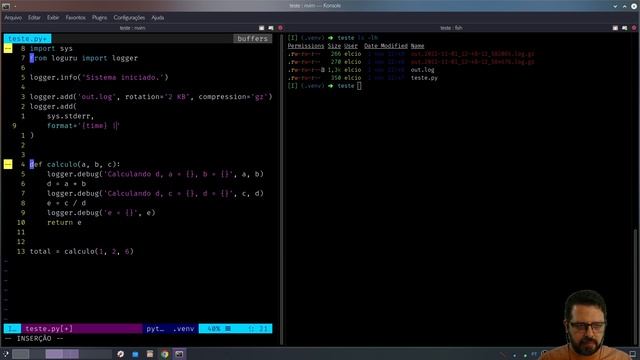Click the .venv segment in nvim statusline
The width and height of the screenshot is (640, 360).
tap(183, 329)
